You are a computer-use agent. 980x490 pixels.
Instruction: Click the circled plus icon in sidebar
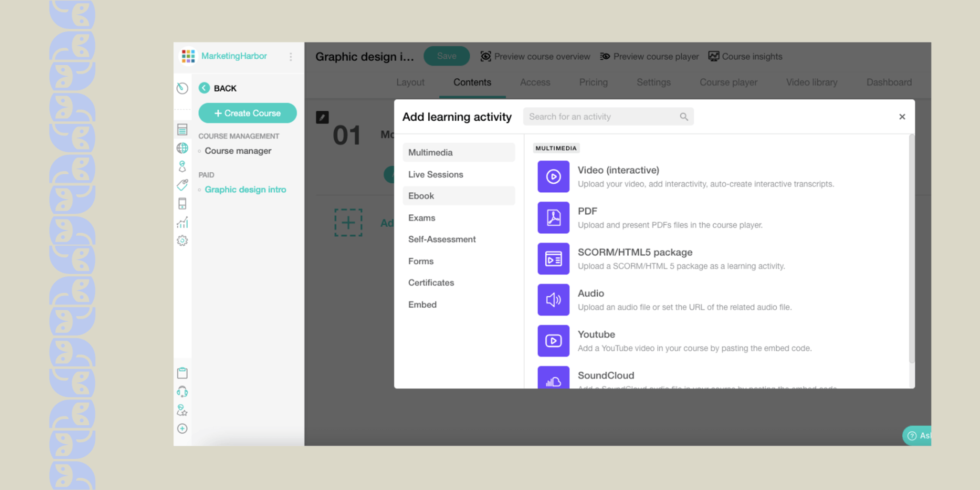click(182, 429)
